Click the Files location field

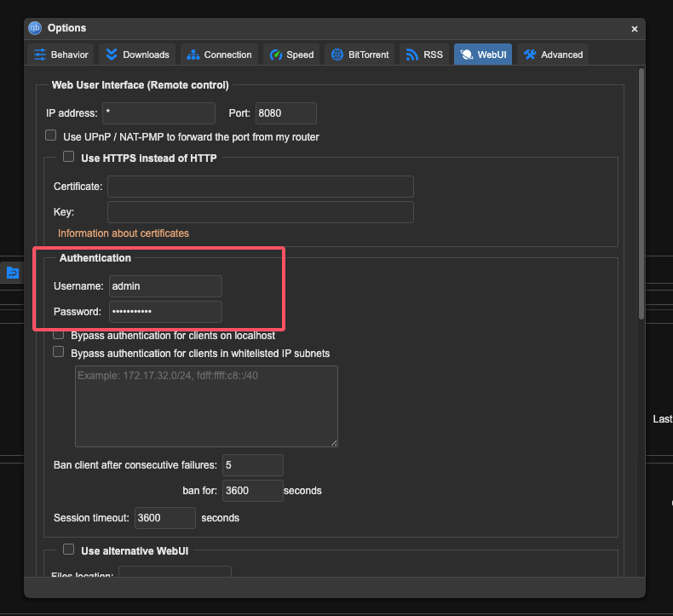click(175, 572)
